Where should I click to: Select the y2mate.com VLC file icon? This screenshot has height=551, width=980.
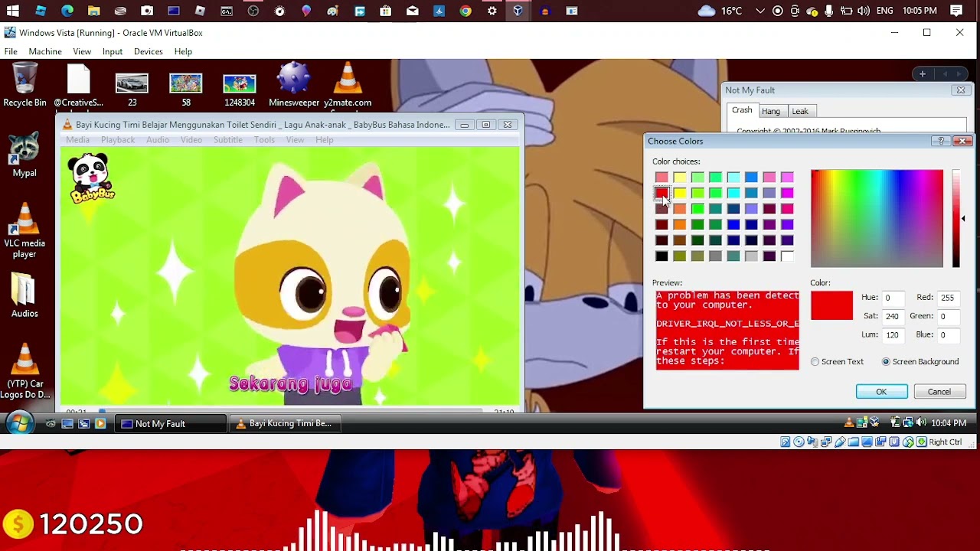[348, 84]
